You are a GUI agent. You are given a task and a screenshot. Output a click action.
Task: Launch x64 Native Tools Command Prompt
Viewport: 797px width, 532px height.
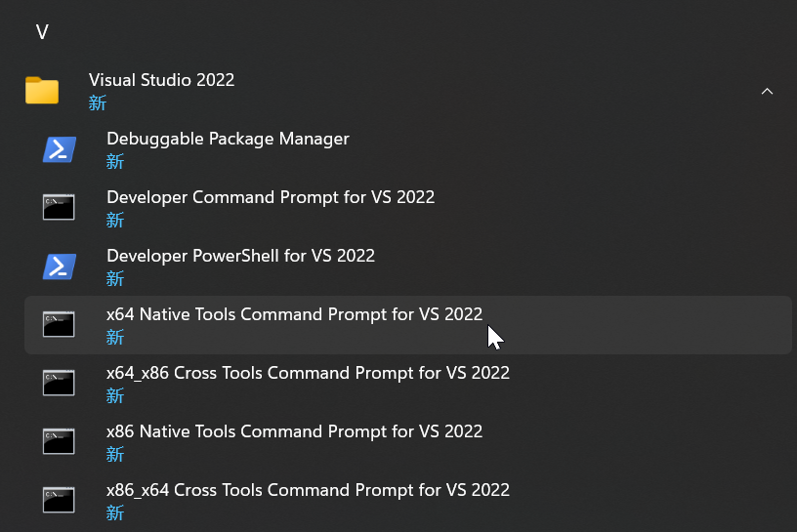(294, 314)
